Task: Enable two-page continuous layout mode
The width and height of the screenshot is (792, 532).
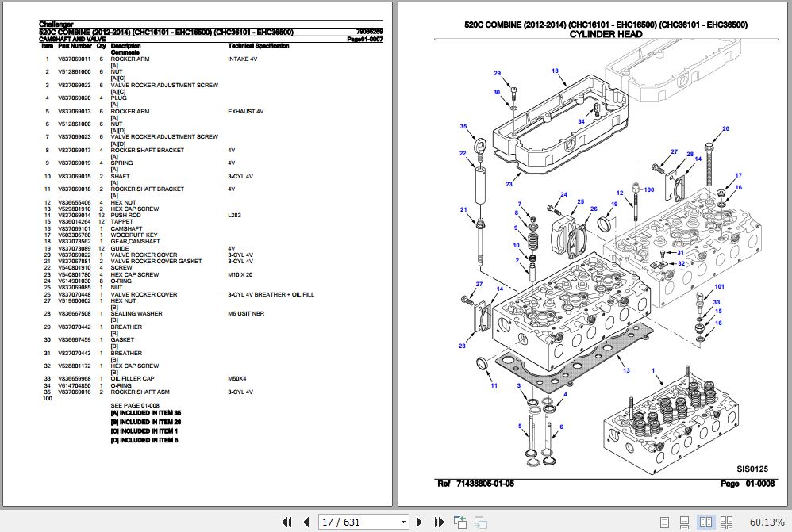Action: point(726,522)
